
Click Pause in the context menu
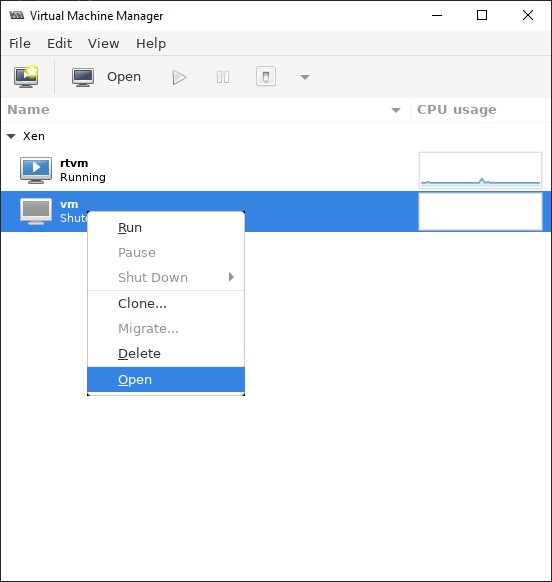click(166, 252)
